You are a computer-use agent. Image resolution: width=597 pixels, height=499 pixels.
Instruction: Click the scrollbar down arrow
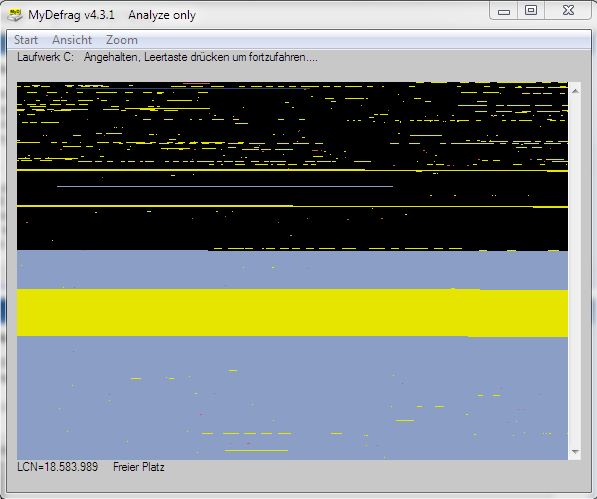pyautogui.click(x=575, y=452)
